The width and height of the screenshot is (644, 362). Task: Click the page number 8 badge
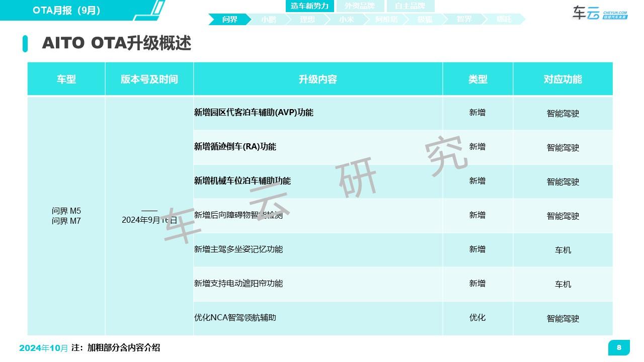point(619,347)
